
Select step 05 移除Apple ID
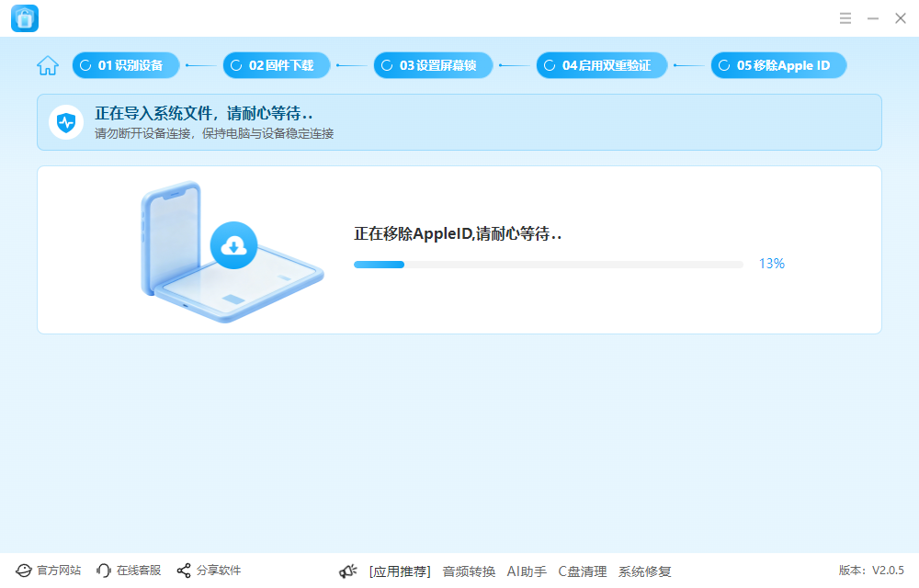[x=779, y=65]
